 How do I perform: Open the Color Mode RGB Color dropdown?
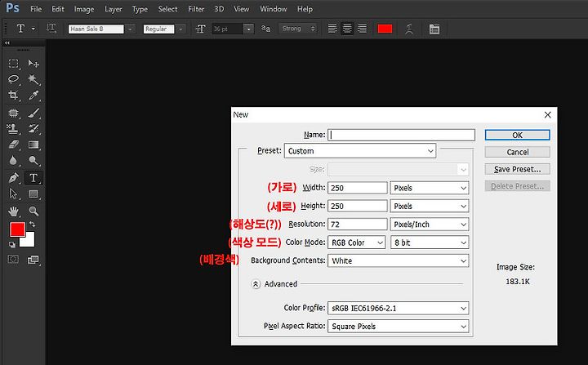(357, 243)
